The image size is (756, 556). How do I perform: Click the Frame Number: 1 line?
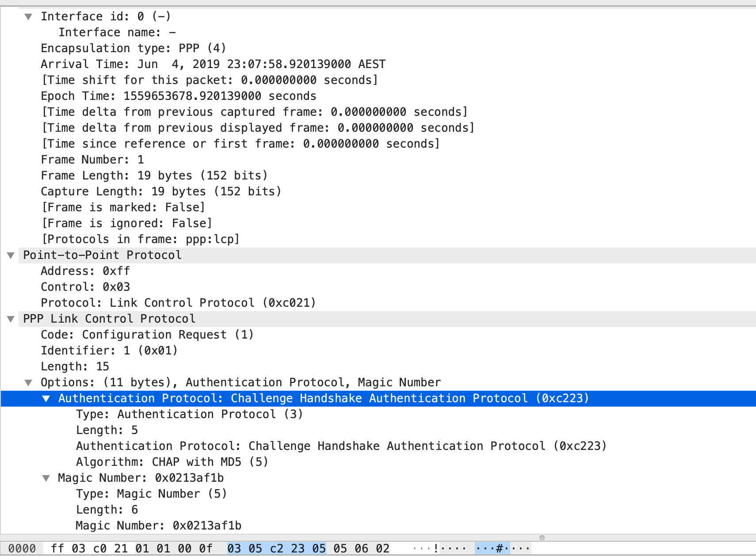(x=92, y=160)
